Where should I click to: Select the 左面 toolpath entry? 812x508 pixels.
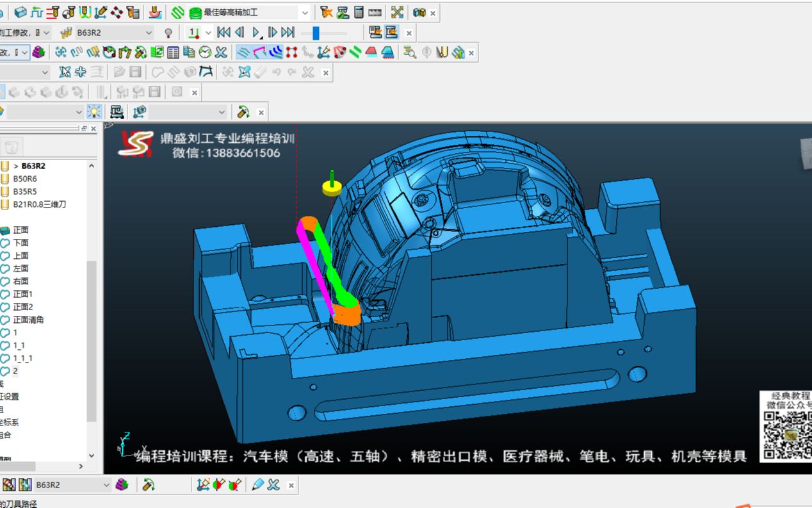[x=20, y=268]
